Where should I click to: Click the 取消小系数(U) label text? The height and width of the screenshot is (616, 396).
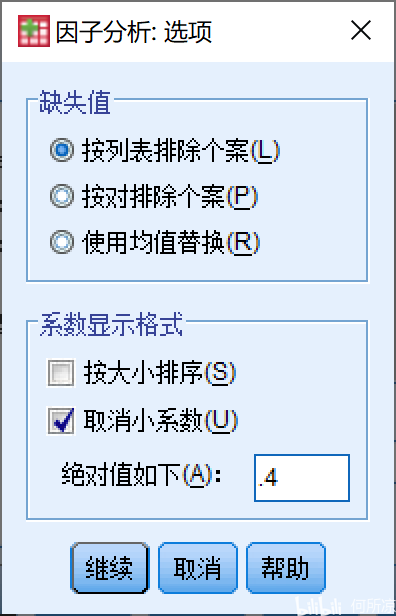[161, 421]
